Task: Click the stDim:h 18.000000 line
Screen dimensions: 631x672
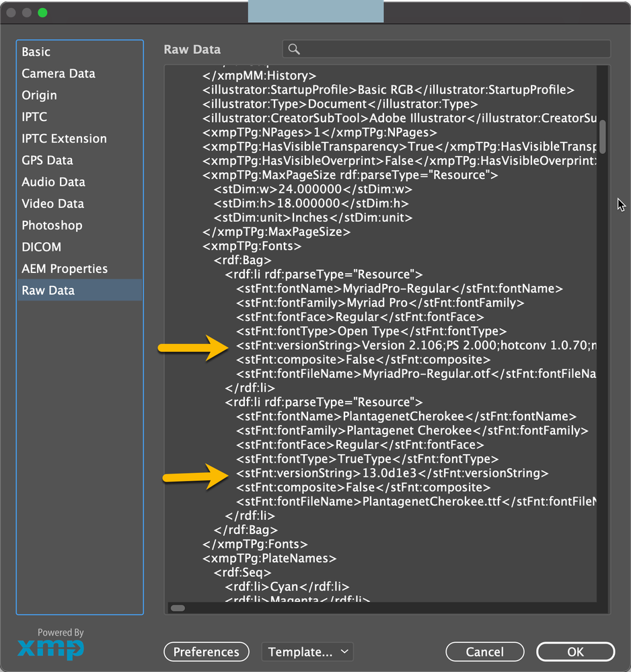Action: click(x=311, y=204)
